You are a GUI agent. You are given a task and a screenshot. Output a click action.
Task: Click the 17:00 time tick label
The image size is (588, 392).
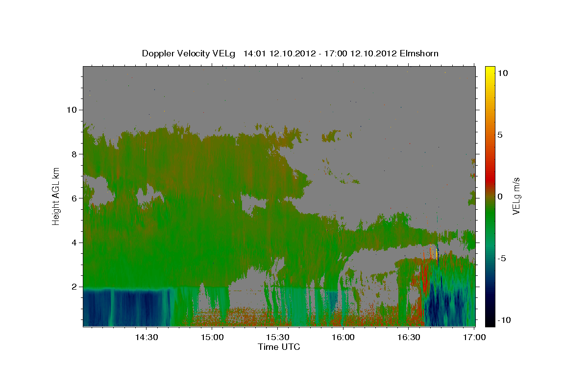pyautogui.click(x=474, y=337)
